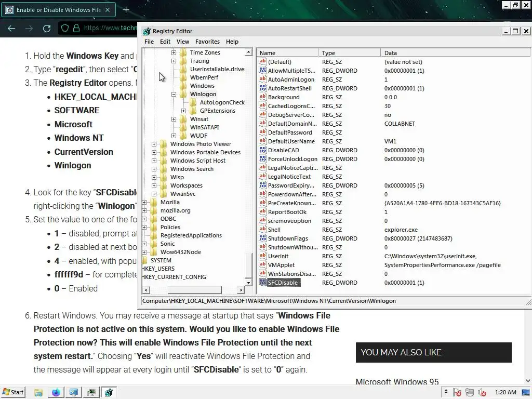
Task: Expand the Time Zones tree node
Action: 174,52
